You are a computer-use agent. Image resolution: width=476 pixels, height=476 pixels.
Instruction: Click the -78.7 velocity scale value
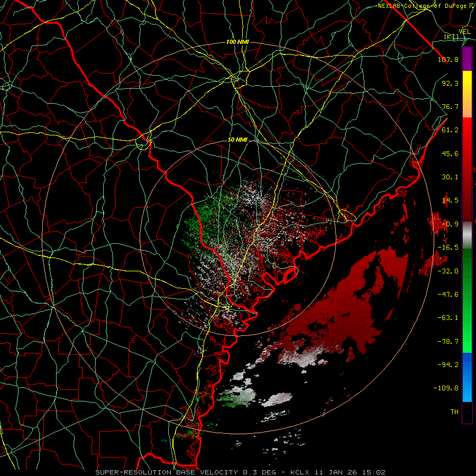click(x=448, y=342)
